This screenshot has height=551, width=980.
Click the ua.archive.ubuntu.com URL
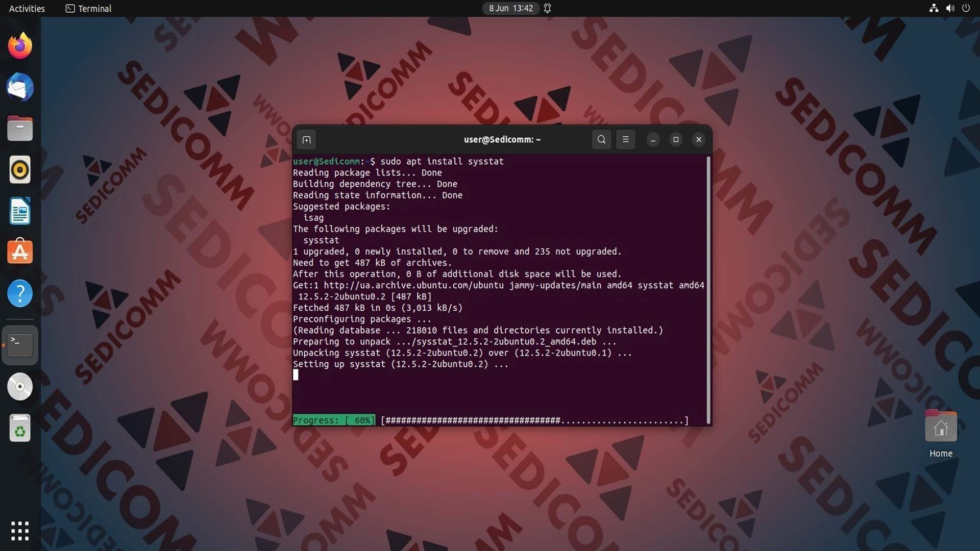[x=413, y=285]
